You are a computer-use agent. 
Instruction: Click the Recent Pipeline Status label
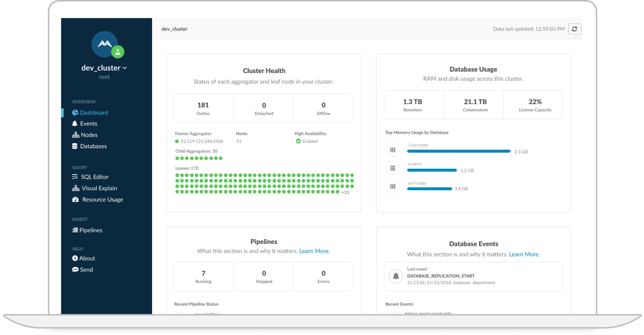tap(196, 304)
